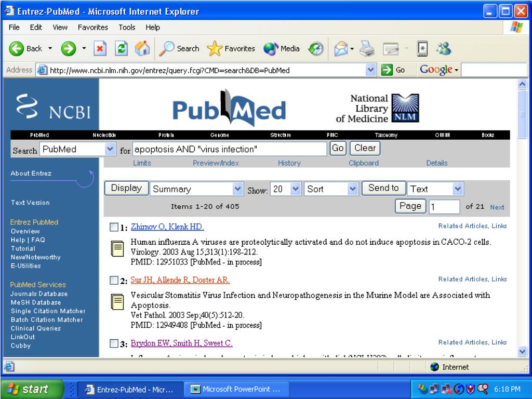Click the Refresh page icon

(121, 49)
